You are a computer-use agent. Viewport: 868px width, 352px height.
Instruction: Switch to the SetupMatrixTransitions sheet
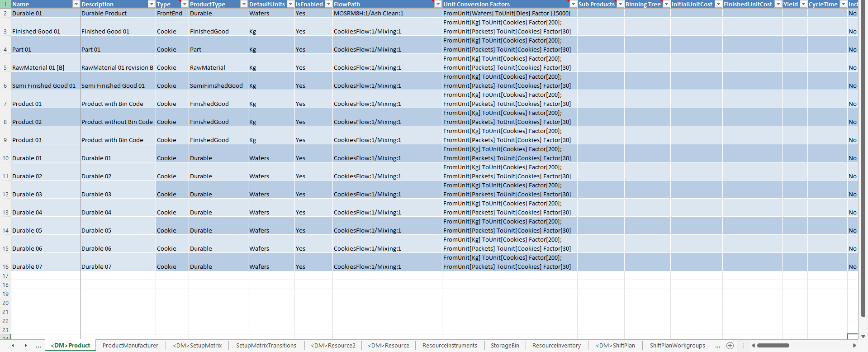tap(266, 346)
